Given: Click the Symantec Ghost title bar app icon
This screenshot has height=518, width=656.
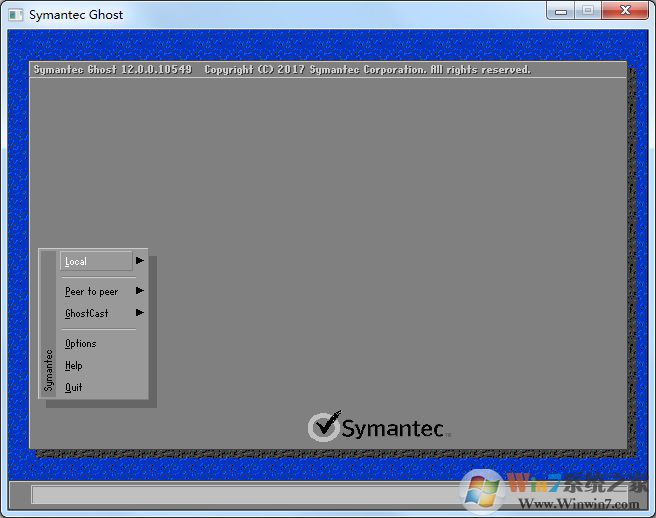Looking at the screenshot, I should [16, 15].
